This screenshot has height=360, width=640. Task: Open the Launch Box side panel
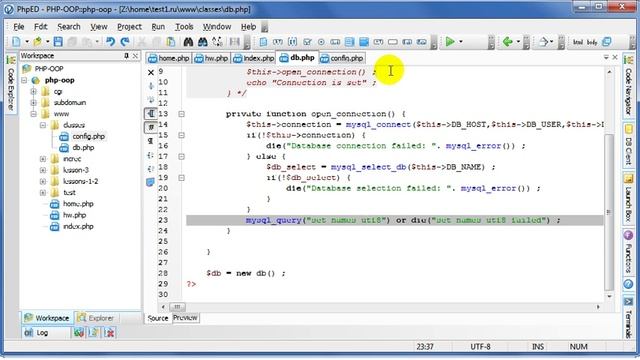pyautogui.click(x=628, y=198)
